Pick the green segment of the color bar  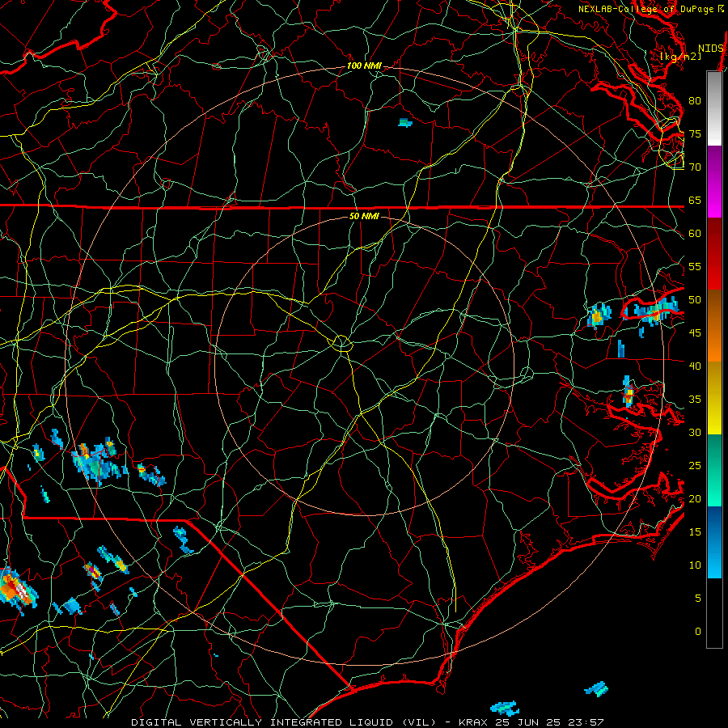tap(714, 470)
